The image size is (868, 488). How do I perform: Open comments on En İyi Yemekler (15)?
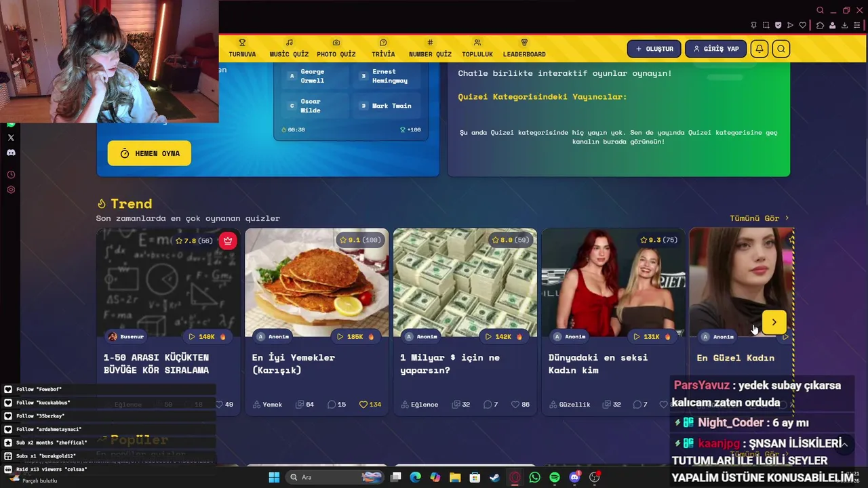tap(337, 405)
